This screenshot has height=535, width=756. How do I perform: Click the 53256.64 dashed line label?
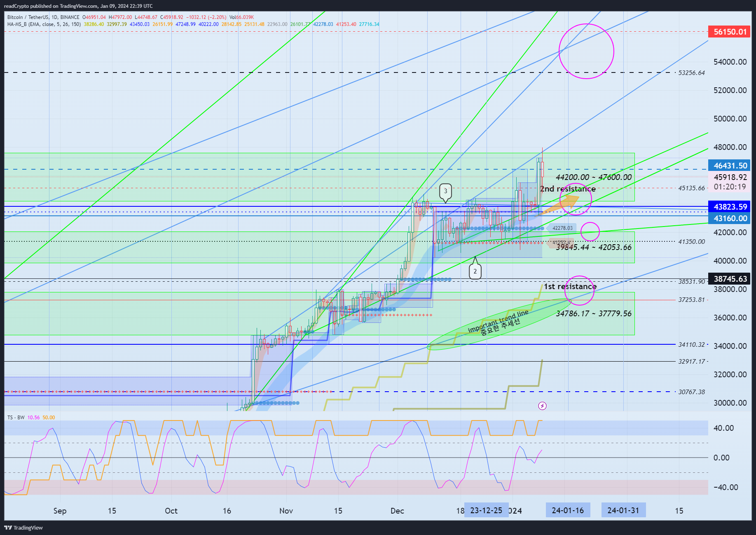pos(691,73)
